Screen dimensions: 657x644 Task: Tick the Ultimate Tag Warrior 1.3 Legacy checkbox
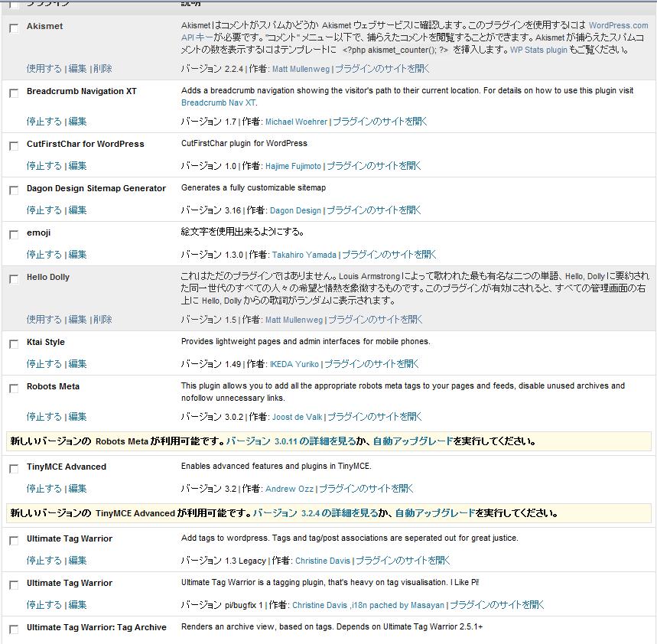point(14,541)
